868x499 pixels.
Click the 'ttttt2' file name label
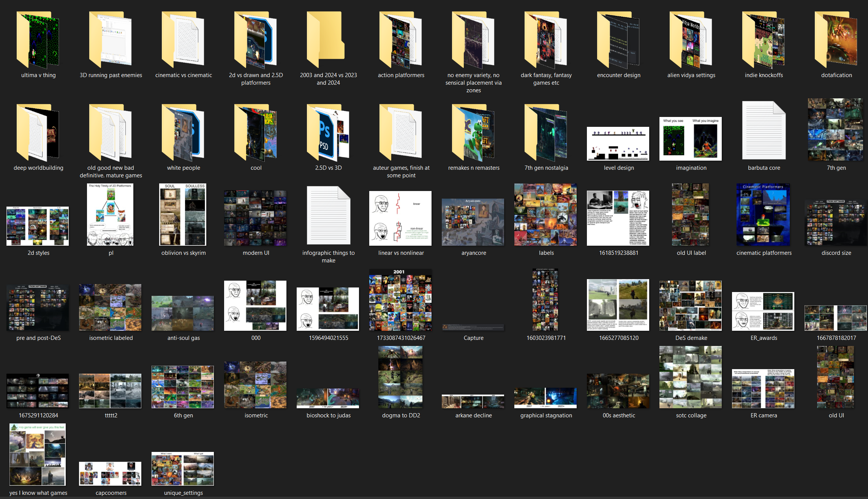[x=111, y=415]
